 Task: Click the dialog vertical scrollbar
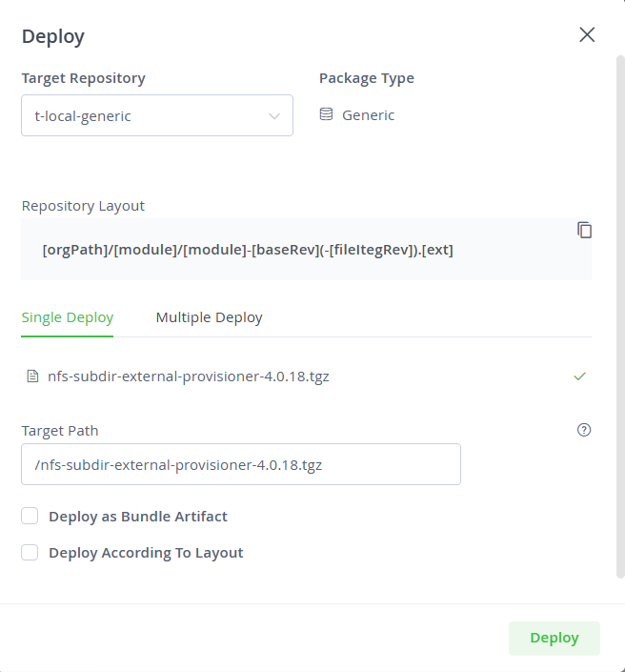(620, 316)
